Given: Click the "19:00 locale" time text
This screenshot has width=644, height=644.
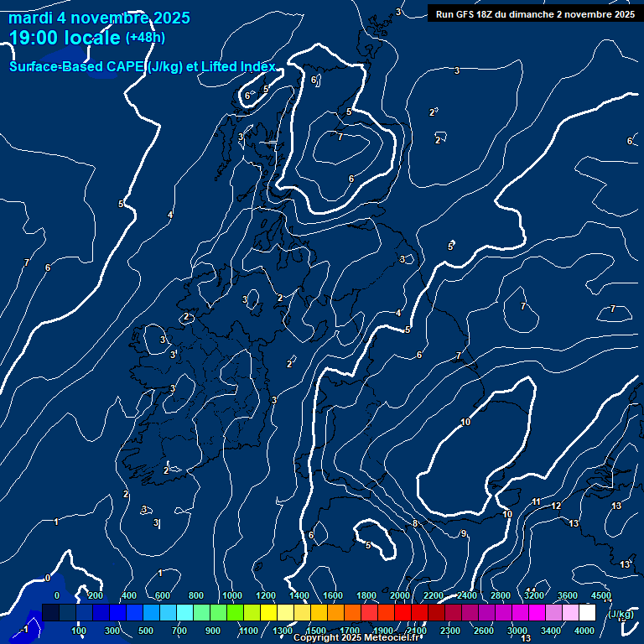Looking at the screenshot, I should tap(65, 38).
